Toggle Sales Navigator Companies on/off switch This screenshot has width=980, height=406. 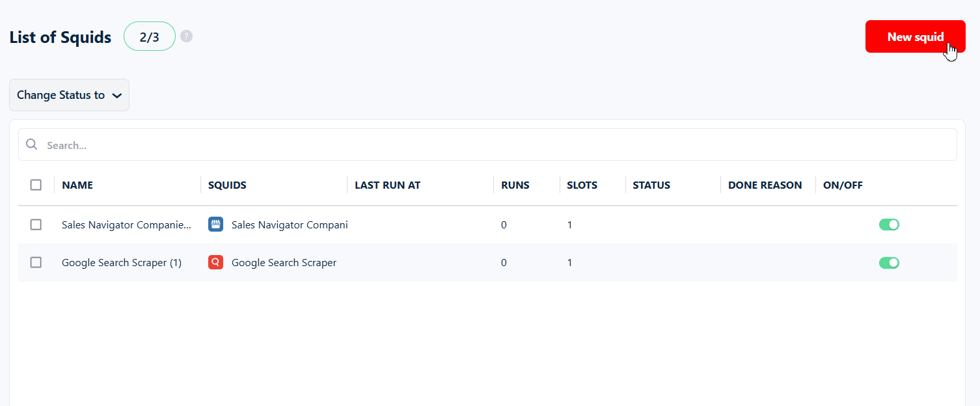pyautogui.click(x=889, y=224)
